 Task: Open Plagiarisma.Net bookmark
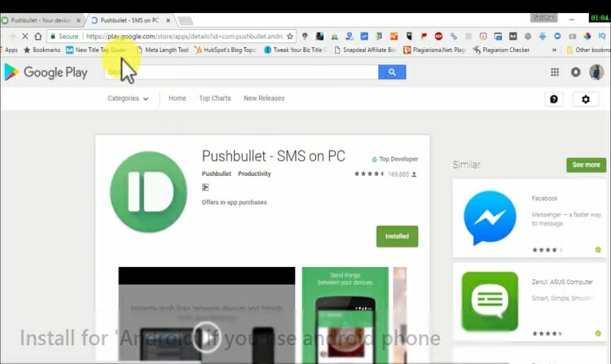[x=434, y=50]
